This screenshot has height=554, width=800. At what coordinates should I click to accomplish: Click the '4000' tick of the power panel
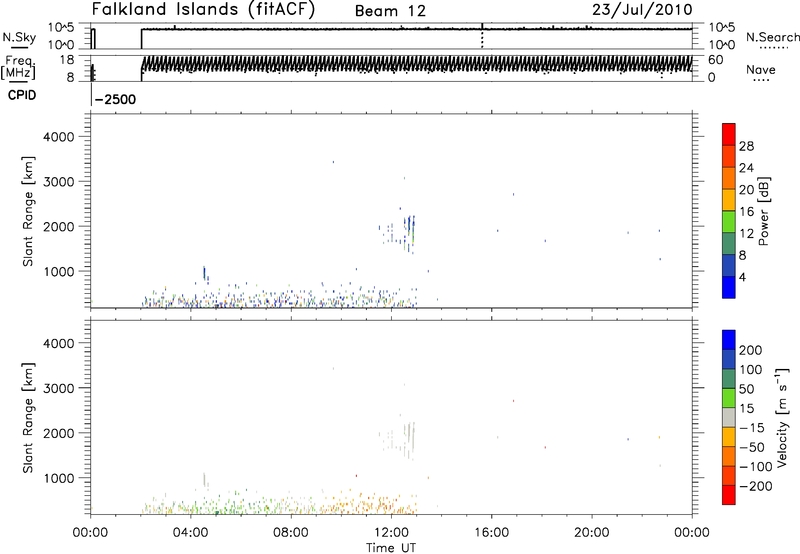[x=59, y=137]
